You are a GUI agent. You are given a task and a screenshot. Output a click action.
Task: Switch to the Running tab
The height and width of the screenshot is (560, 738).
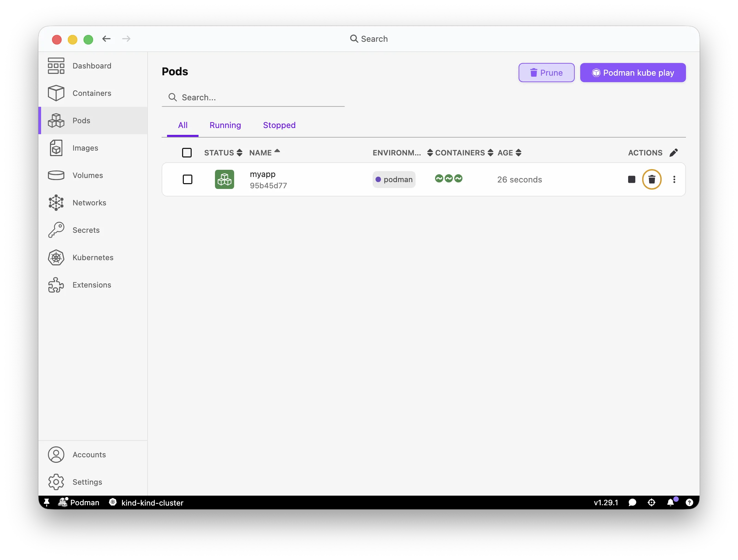click(225, 125)
